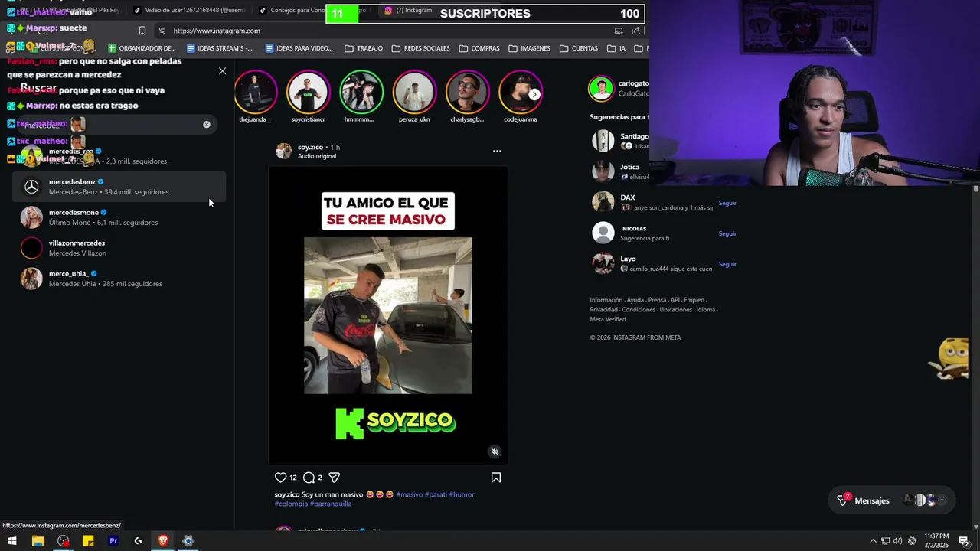Open the IMAGENES bookmarks folder

pyautogui.click(x=530, y=48)
